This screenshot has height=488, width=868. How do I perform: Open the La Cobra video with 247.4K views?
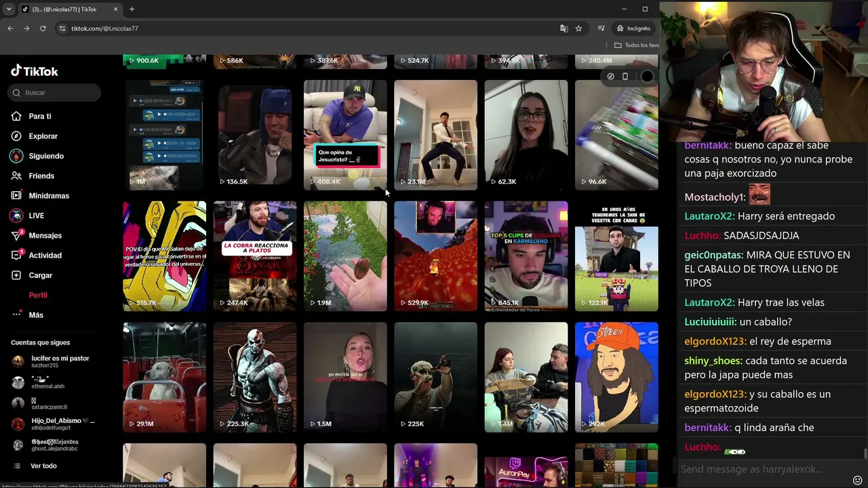click(255, 256)
